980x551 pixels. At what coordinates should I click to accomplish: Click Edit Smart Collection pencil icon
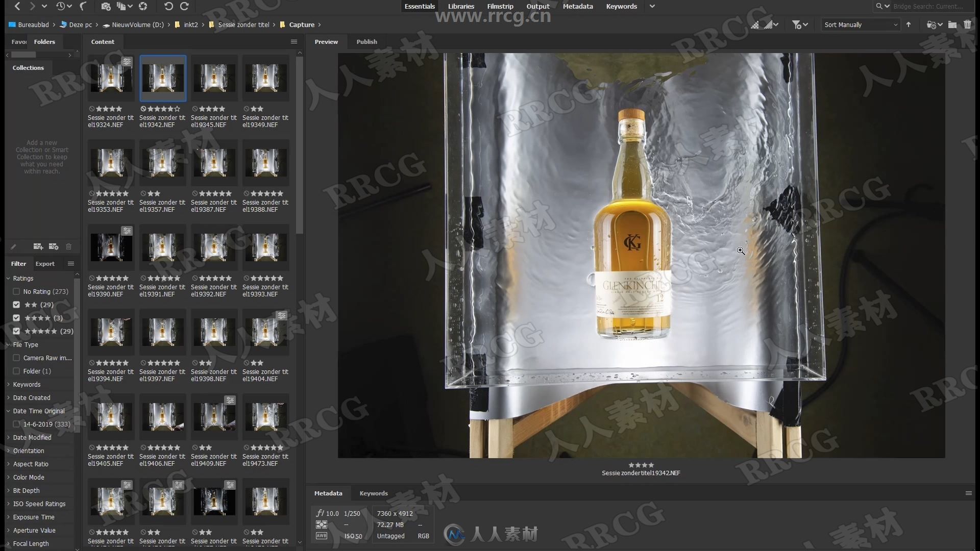(13, 246)
